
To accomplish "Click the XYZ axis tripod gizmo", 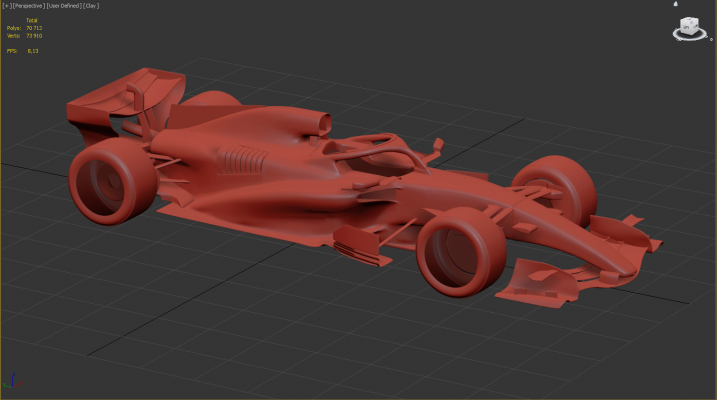I will [x=10, y=385].
